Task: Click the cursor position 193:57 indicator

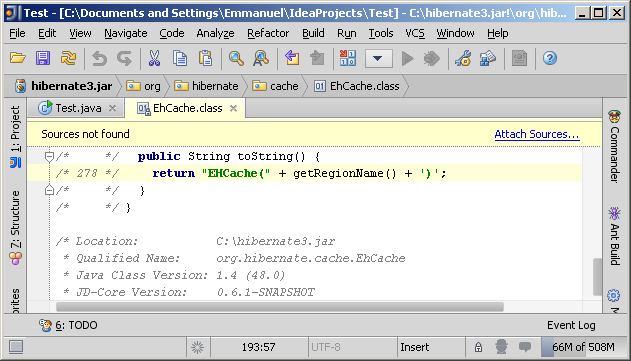Action: coord(259,347)
